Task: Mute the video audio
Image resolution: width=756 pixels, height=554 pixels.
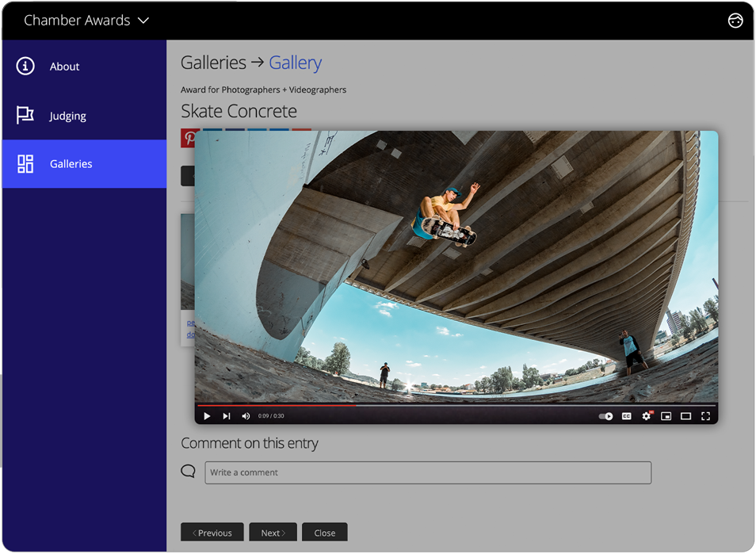Action: click(x=246, y=415)
